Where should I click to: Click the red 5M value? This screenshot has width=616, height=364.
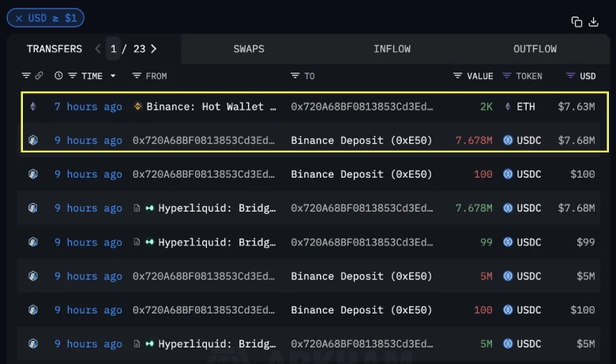point(486,276)
